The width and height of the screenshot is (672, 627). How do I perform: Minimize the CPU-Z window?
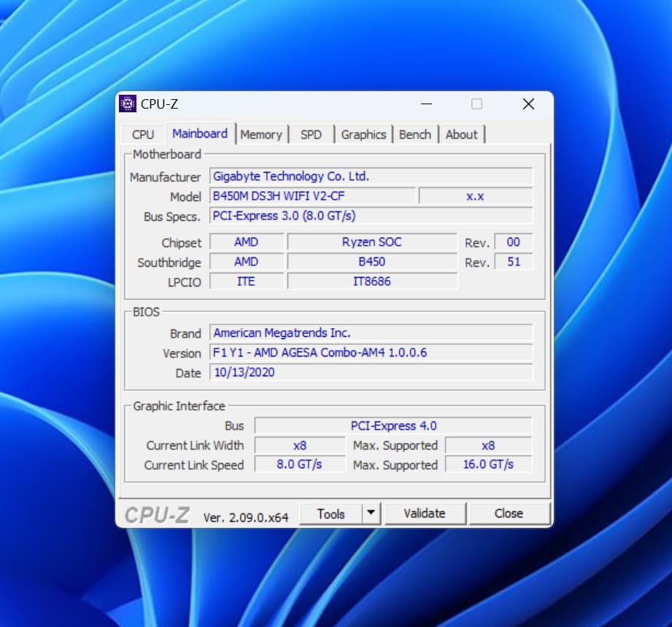pyautogui.click(x=426, y=104)
